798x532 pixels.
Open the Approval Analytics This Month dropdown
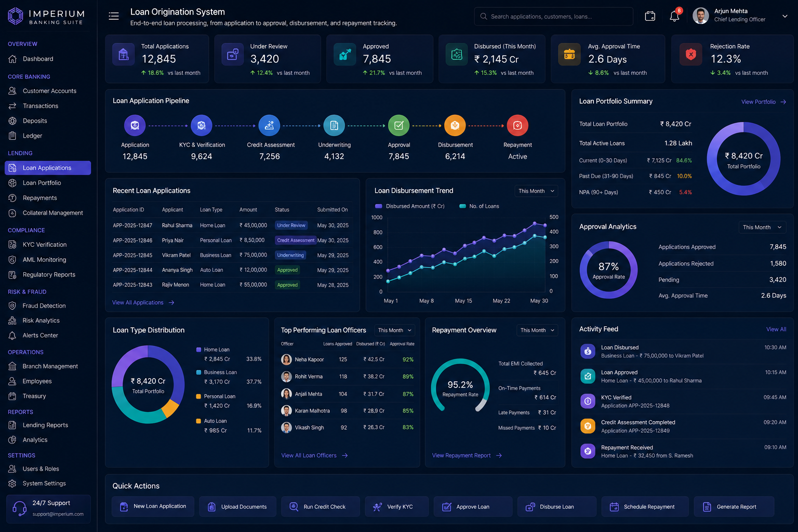coord(762,227)
